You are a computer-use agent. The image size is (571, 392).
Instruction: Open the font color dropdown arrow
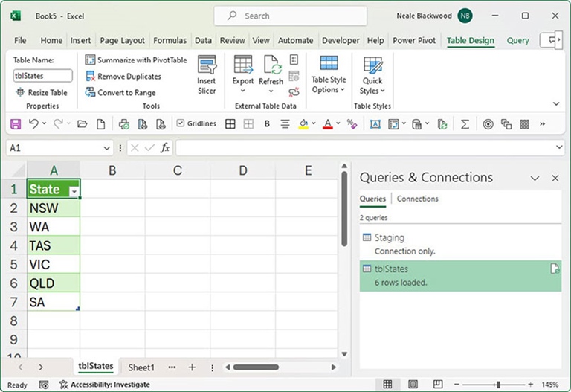(x=338, y=123)
